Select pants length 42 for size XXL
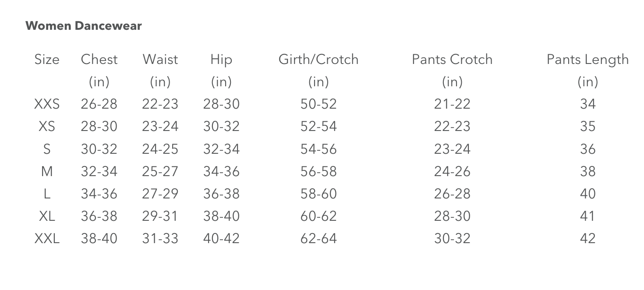Viewport: 644px width, 290px height. click(x=587, y=239)
